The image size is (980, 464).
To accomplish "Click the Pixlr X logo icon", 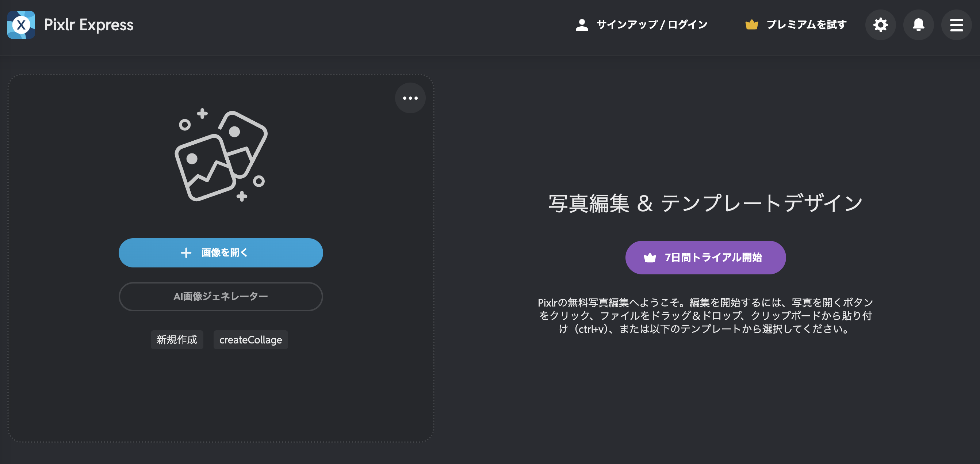I will tap(21, 25).
